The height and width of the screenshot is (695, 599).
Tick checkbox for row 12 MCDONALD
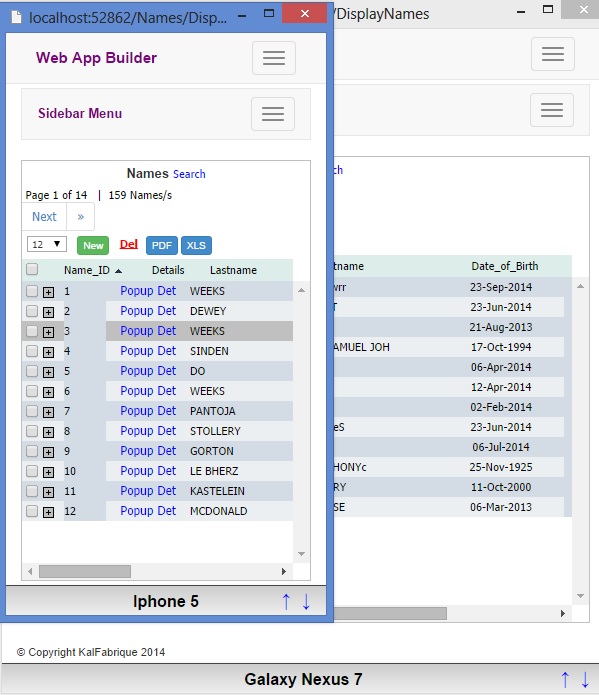click(x=32, y=511)
